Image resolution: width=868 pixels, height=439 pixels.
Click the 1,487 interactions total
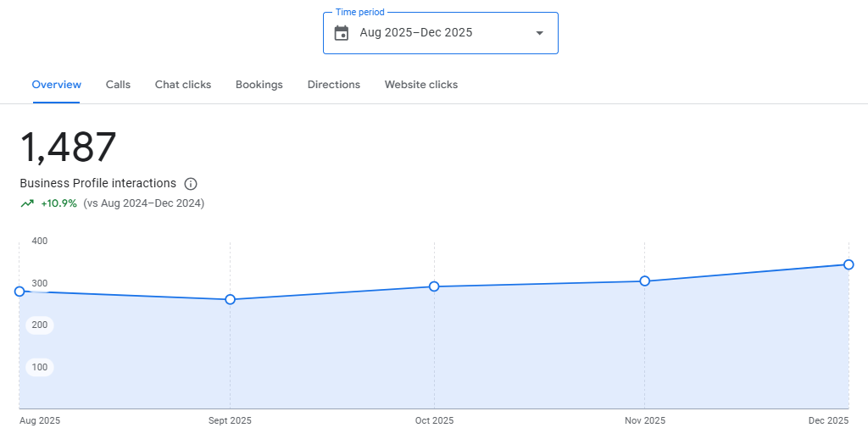click(68, 147)
